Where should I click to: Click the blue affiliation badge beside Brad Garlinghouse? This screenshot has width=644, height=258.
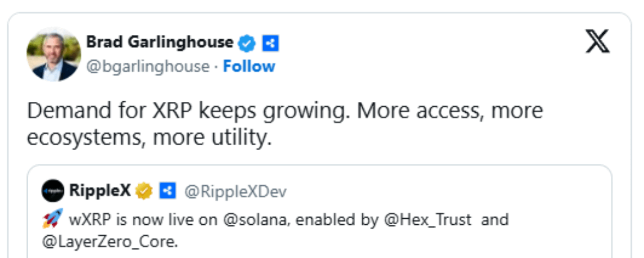[271, 43]
